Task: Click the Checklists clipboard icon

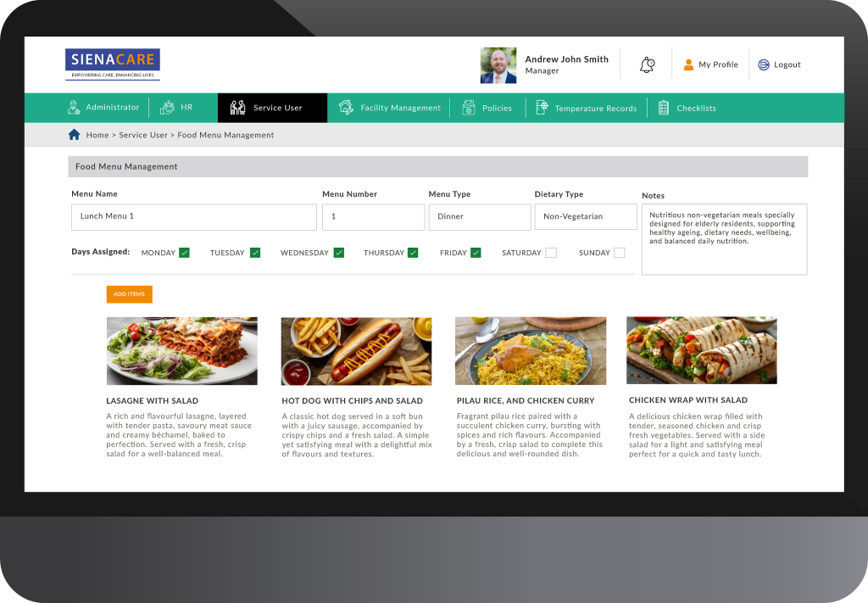Action: pos(663,108)
